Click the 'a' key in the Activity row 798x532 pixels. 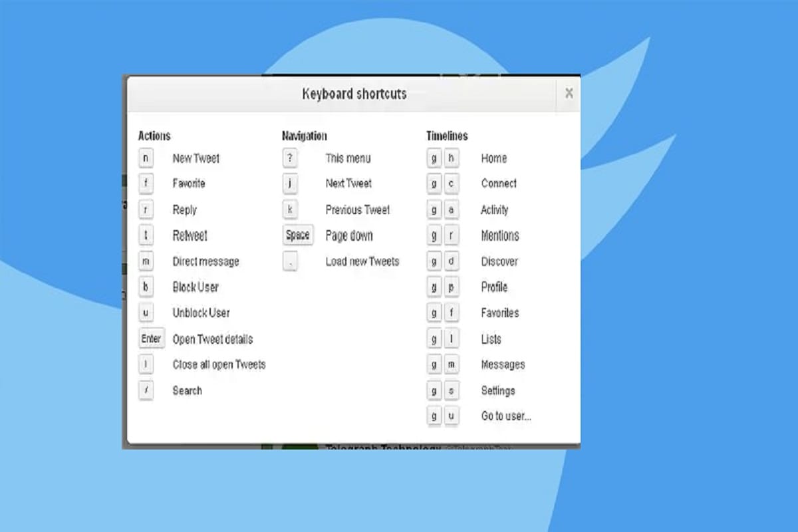[452, 209]
